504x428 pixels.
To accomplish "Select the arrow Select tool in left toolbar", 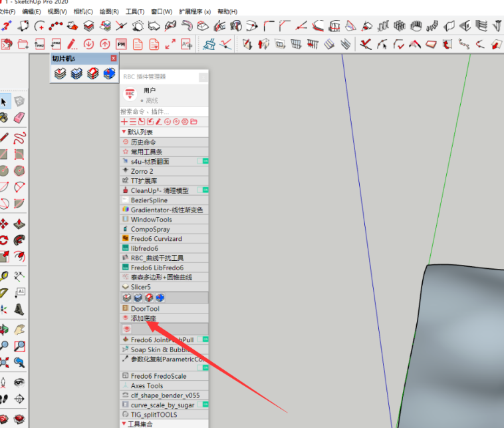I will tap(4, 102).
